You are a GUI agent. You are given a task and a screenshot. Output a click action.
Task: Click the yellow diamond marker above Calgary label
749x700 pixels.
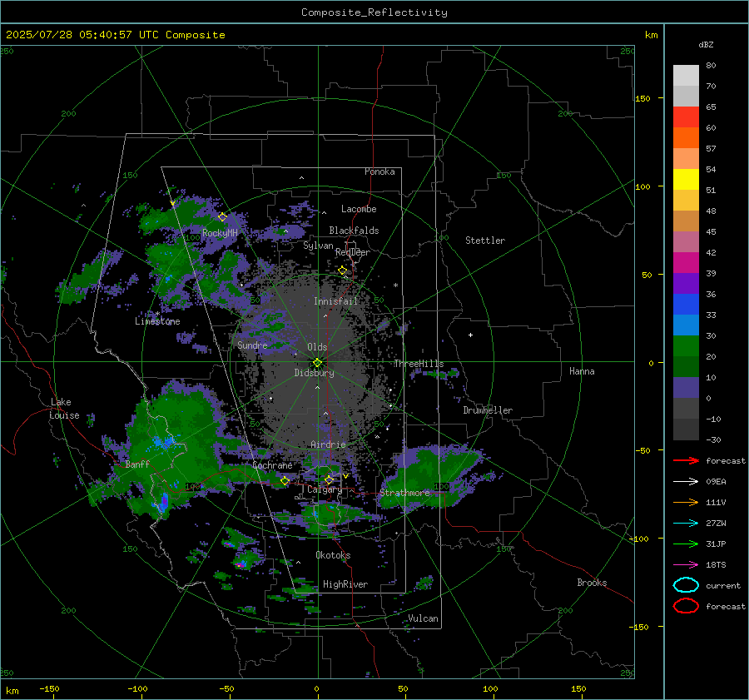[329, 479]
